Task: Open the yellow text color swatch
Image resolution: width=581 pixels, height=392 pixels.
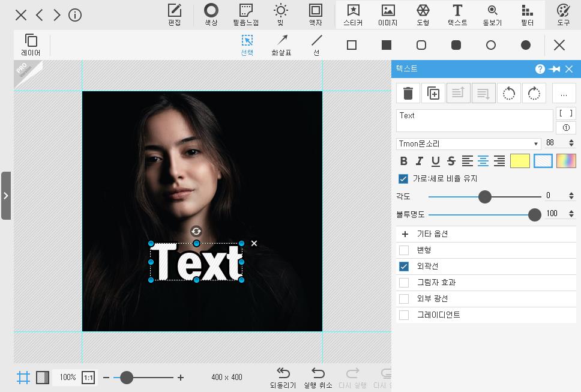Action: (520, 161)
